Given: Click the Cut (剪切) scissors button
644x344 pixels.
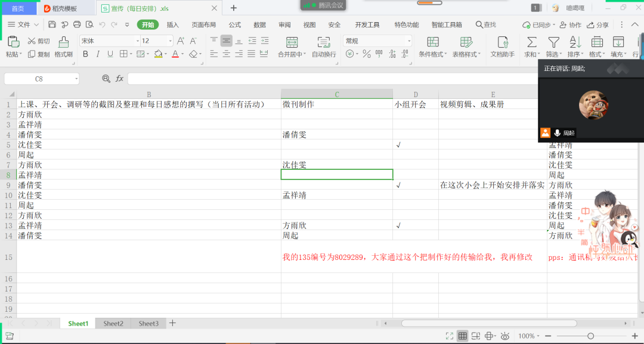Looking at the screenshot, I should pos(39,41).
